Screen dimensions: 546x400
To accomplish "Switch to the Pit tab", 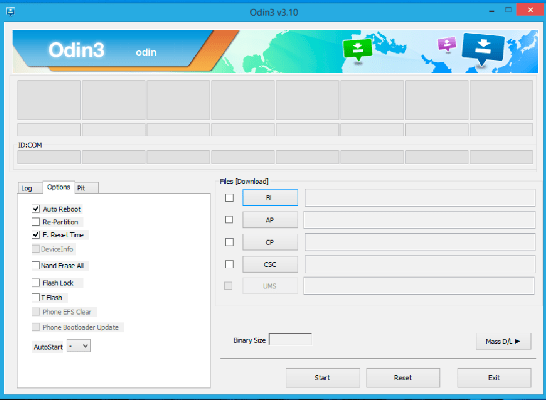I will 87,188.
